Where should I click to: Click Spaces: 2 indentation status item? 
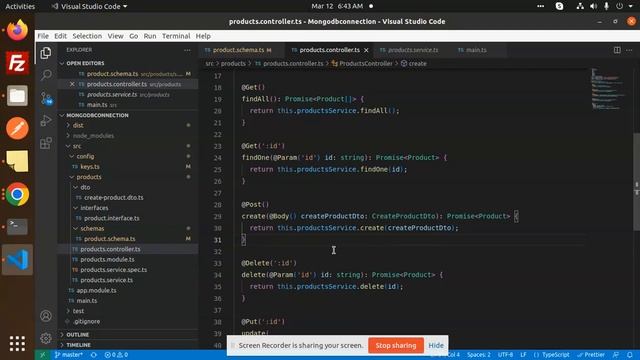click(478, 355)
